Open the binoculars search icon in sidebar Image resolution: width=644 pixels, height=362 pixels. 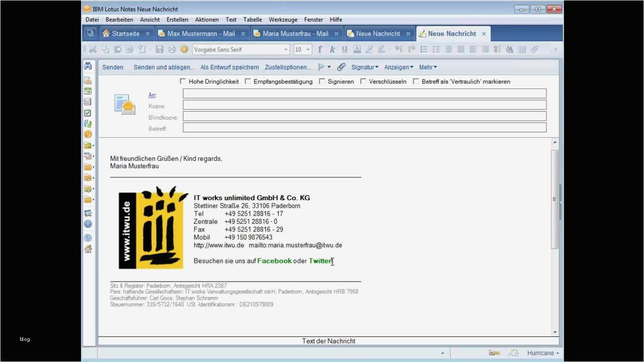88,65
